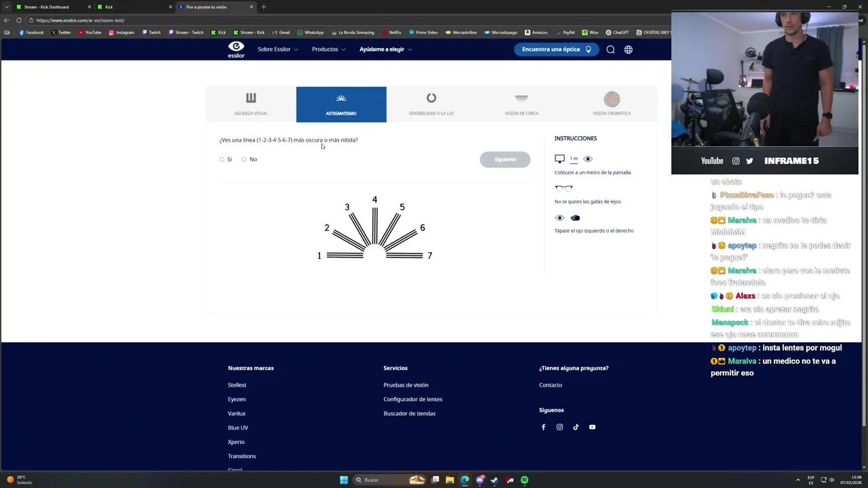This screenshot has width=868, height=488.
Task: Open the site search magnifier icon
Action: 610,49
